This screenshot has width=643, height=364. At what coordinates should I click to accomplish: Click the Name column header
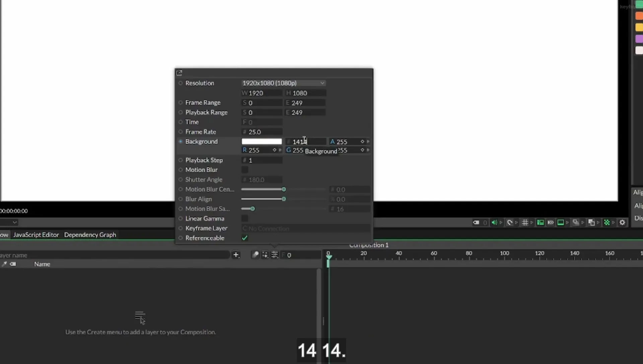click(42, 264)
